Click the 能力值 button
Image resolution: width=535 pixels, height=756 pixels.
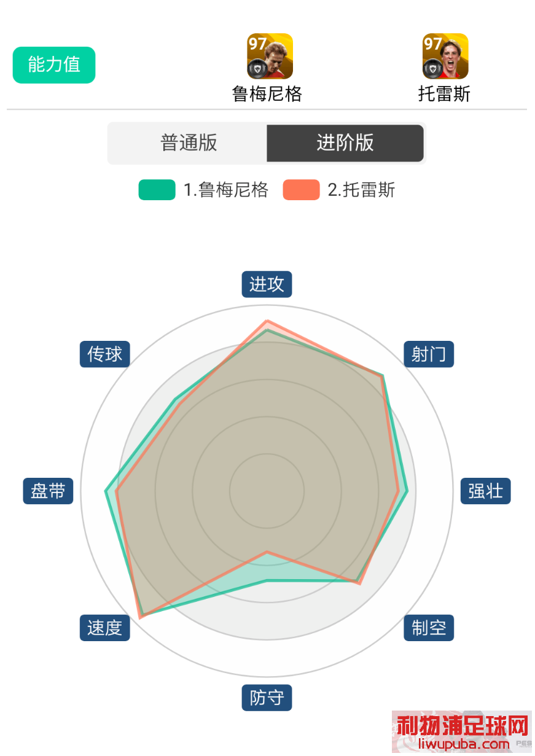tap(54, 64)
